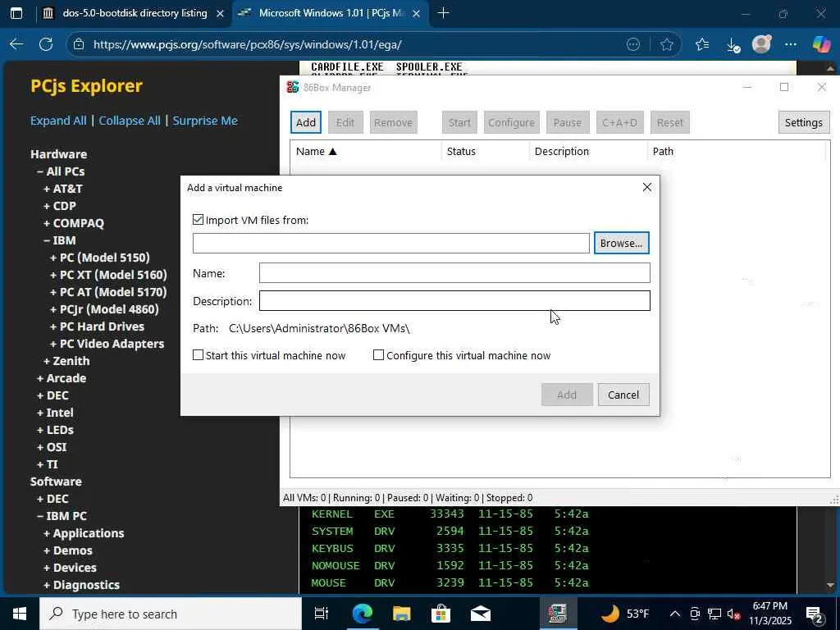Click the Collapse All link
The width and height of the screenshot is (840, 630).
(130, 121)
